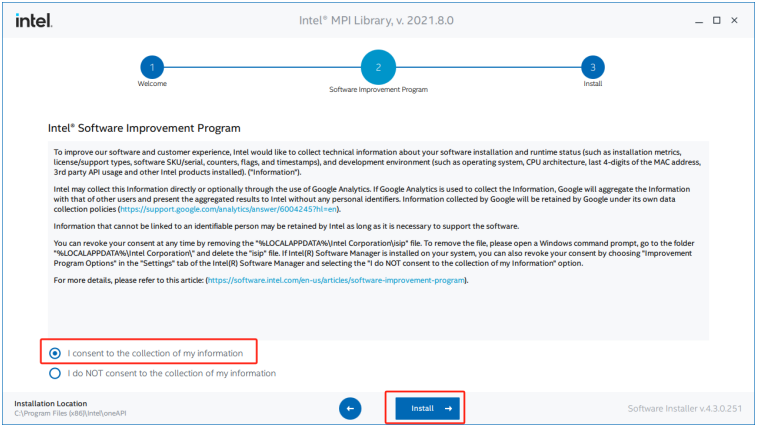Click the Software Improvement Program step label
Viewport: 760px width, 429px height.
[x=379, y=90]
